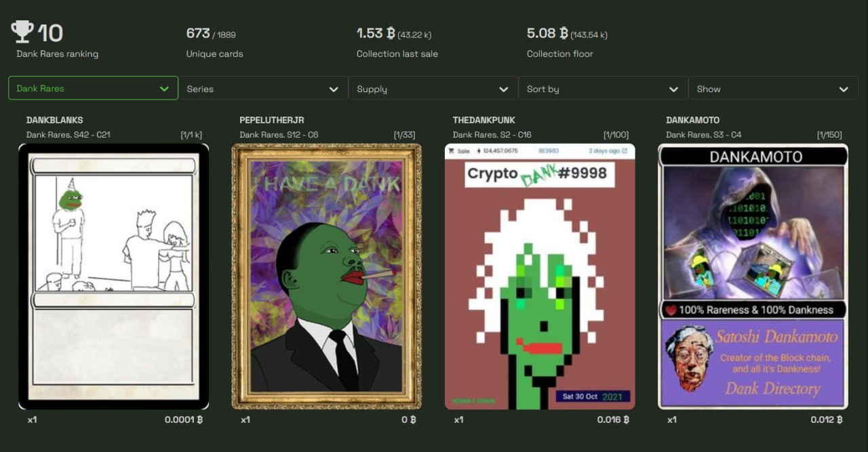Open the Show filter dropdown
868x452 pixels.
pyautogui.click(x=773, y=89)
